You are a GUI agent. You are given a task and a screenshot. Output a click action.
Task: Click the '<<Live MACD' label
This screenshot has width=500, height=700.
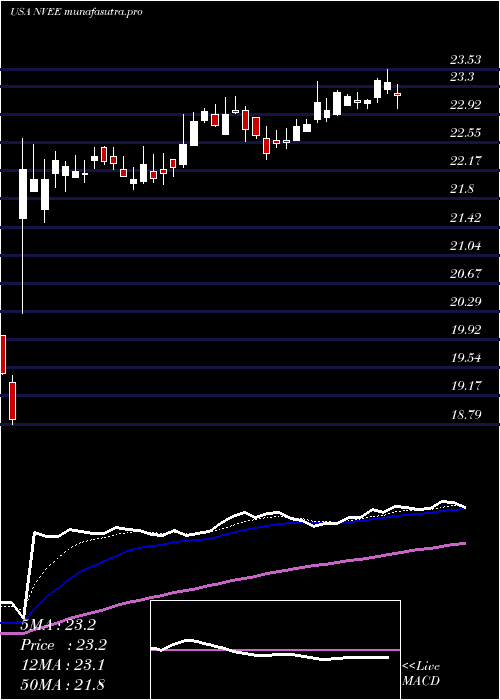[x=421, y=674]
